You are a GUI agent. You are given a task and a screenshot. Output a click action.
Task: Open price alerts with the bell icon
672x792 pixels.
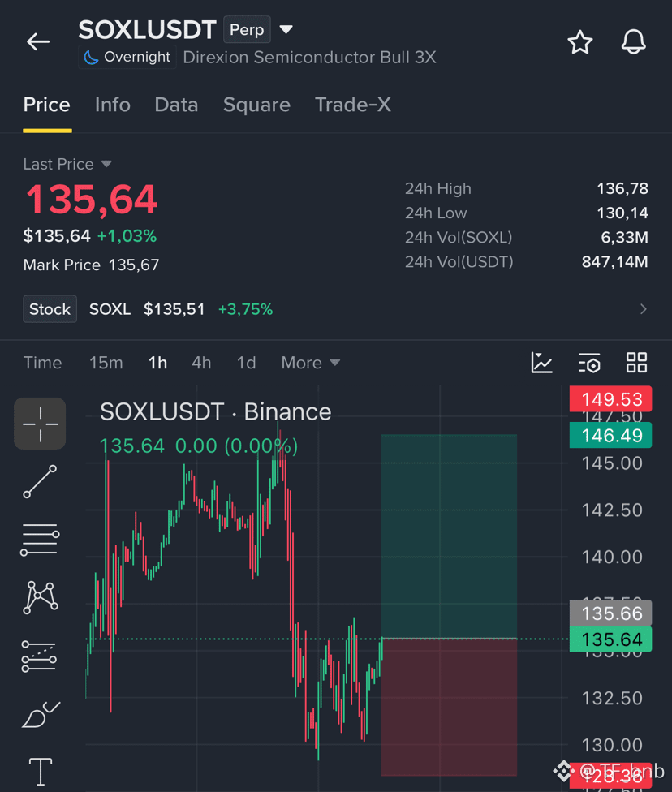(x=633, y=42)
